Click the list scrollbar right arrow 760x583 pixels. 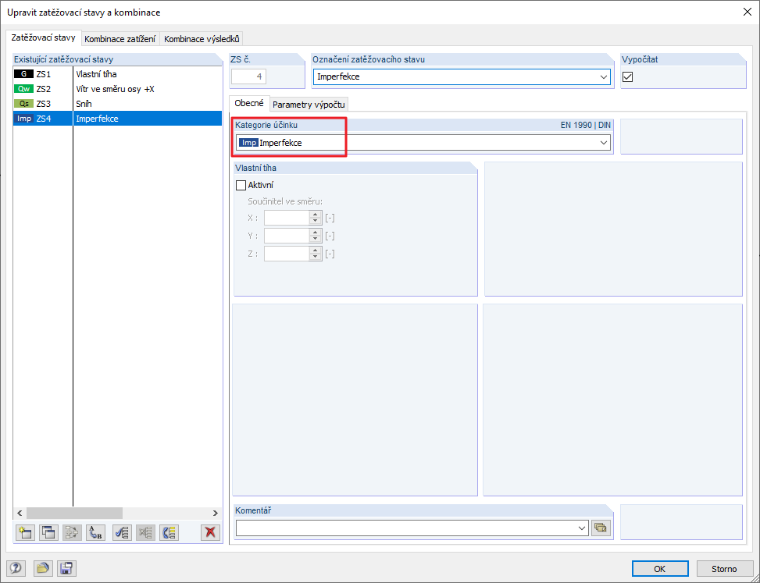pyautogui.click(x=215, y=513)
